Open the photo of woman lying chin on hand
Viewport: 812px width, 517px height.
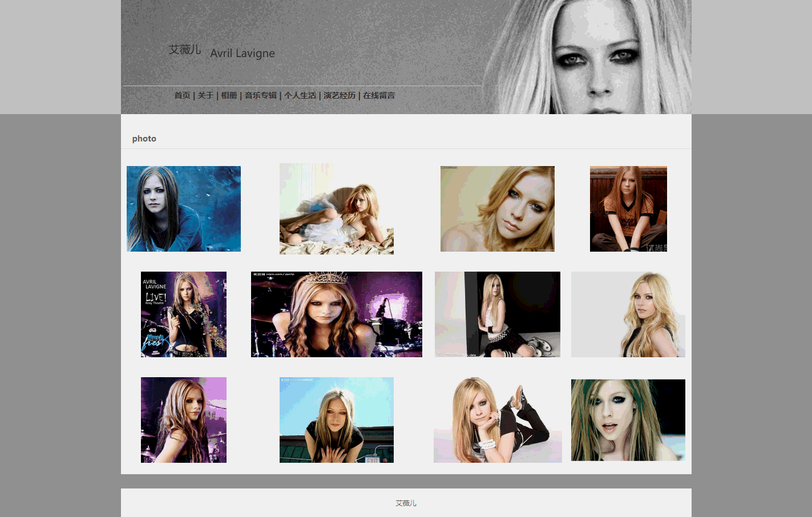[498, 420]
